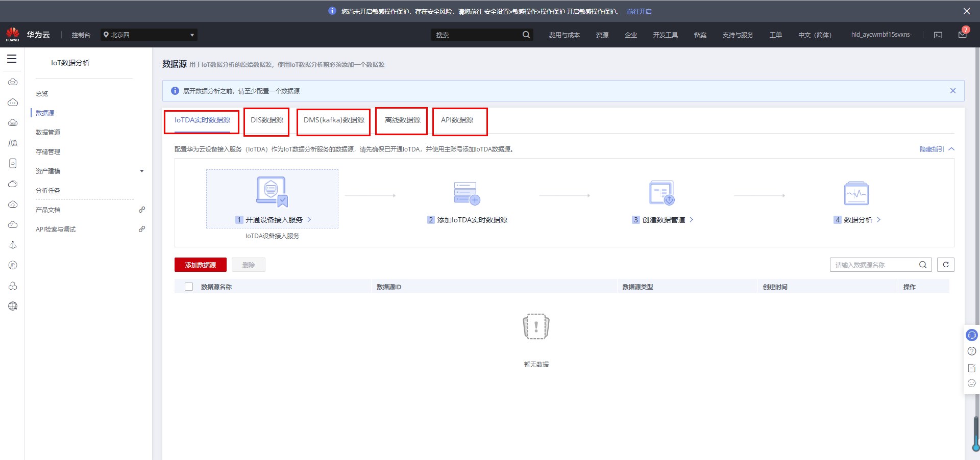Open the 资源 top menu
This screenshot has height=460, width=980.
click(x=602, y=35)
